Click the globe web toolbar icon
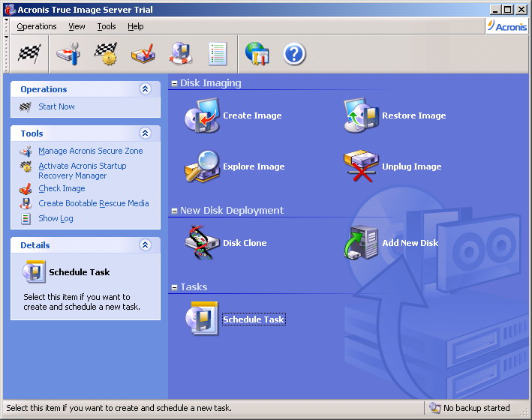Viewport: 532px width, 420px height. [x=257, y=54]
